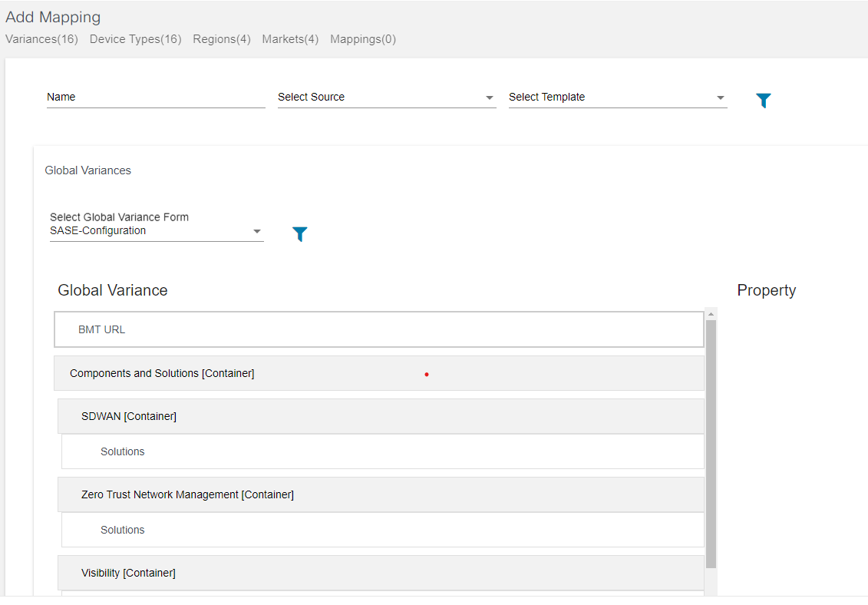Switch to the Variances(16) tab
Viewport: 868px width, 605px height.
(x=41, y=39)
